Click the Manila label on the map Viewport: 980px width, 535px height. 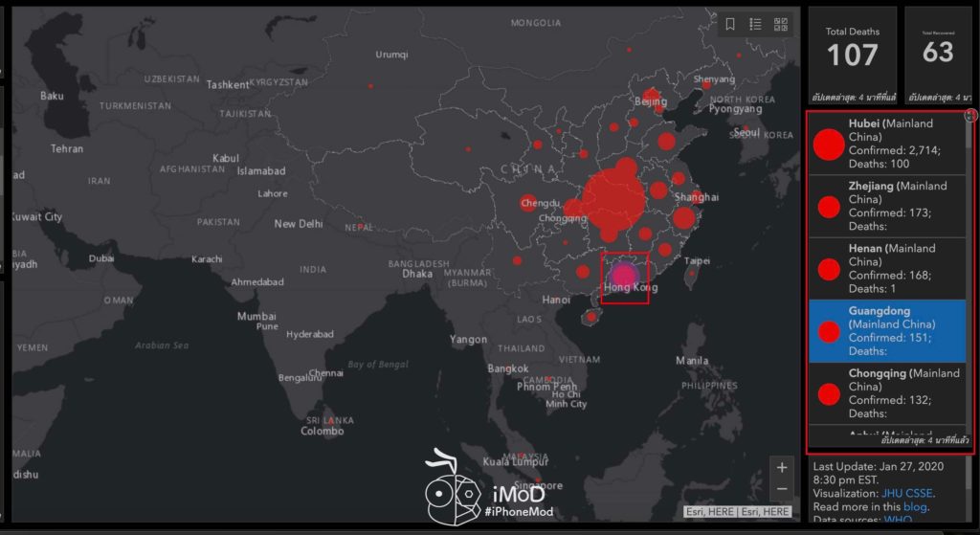tap(692, 361)
